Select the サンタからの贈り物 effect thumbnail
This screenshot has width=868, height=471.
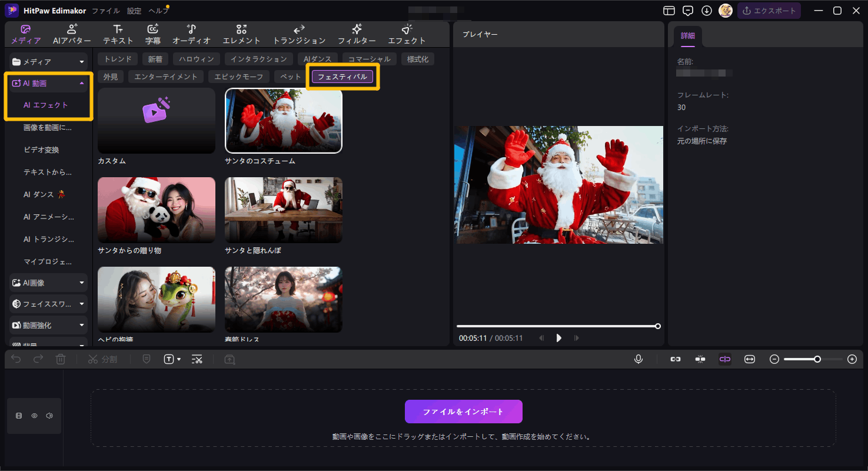pos(157,210)
